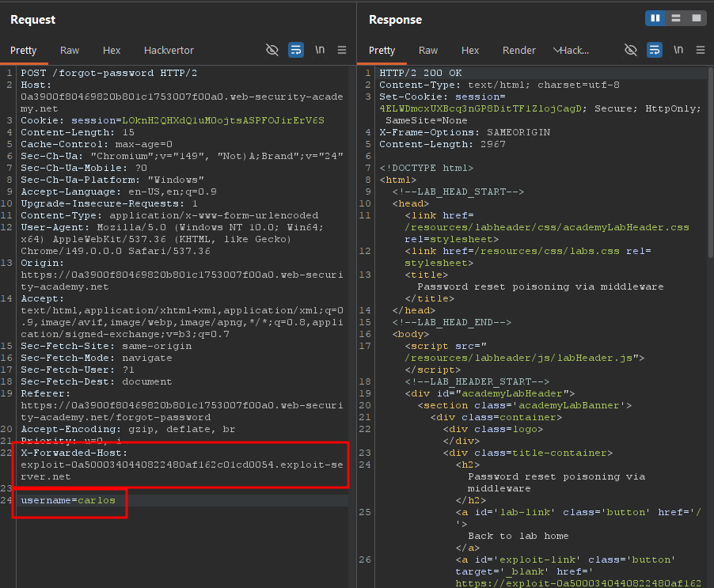Click the 'Accept-Encoding: gzip, deflate, br' header
Image resolution: width=714 pixels, height=588 pixels.
(x=128, y=429)
